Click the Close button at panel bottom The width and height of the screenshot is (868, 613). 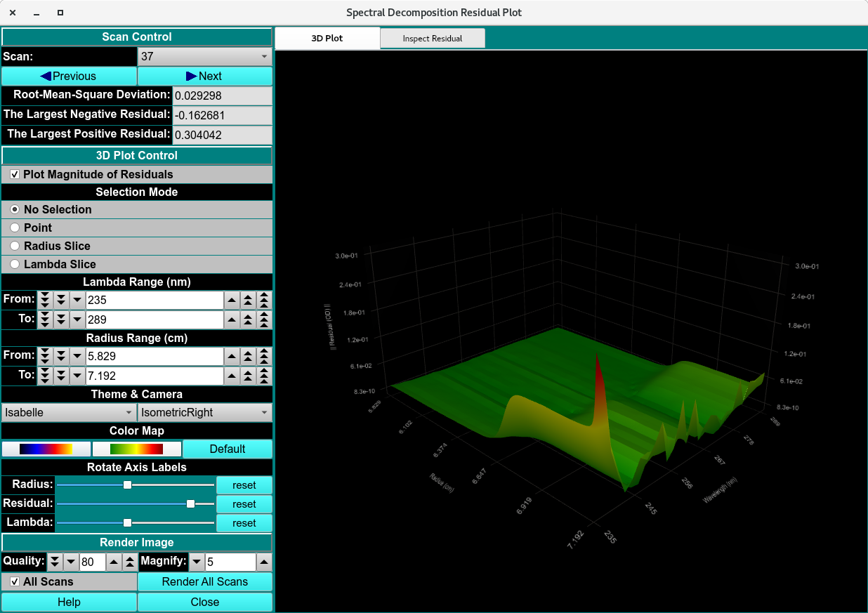(x=205, y=602)
